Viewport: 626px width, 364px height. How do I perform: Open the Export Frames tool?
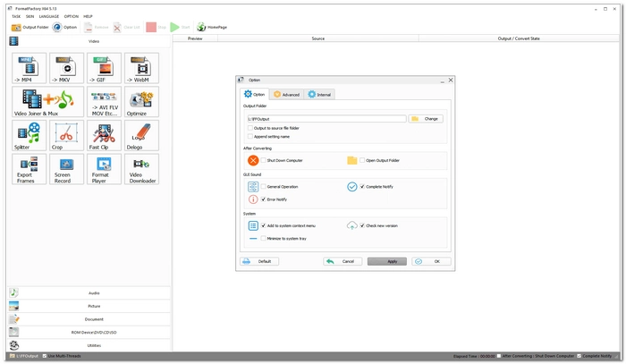click(30, 169)
